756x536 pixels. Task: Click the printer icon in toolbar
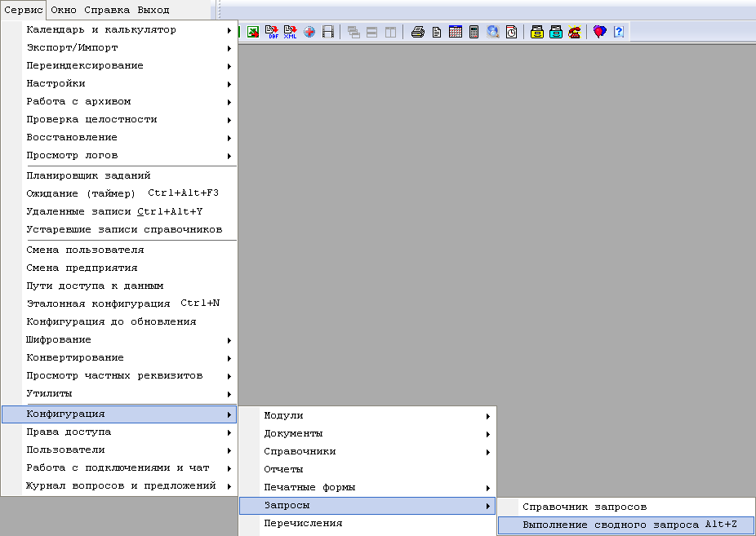(x=418, y=33)
